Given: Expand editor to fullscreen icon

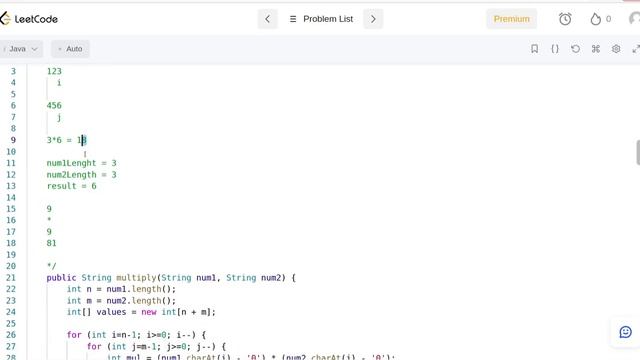Looking at the screenshot, I should 636,49.
